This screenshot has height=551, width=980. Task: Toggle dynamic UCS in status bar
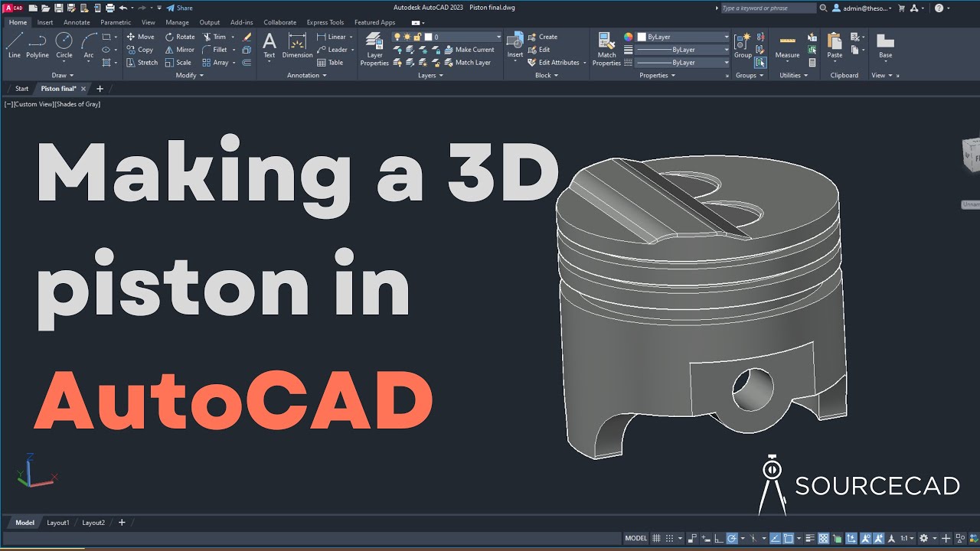851,539
